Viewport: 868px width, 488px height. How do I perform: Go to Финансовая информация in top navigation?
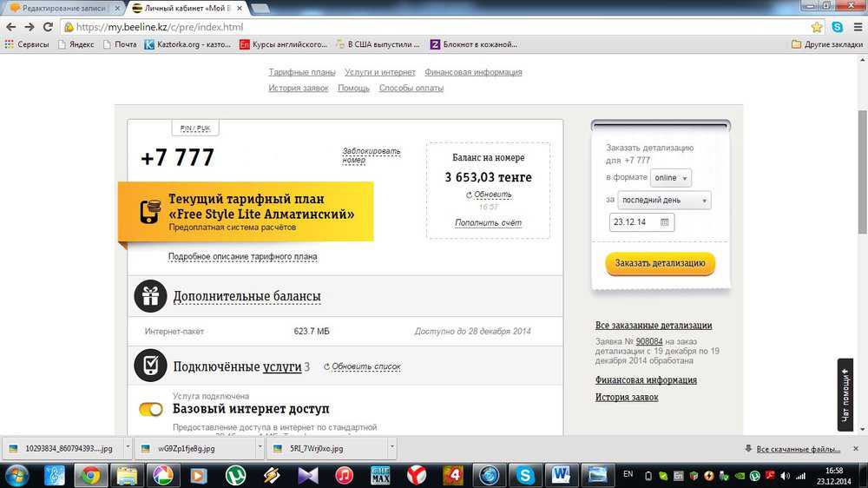tap(475, 72)
